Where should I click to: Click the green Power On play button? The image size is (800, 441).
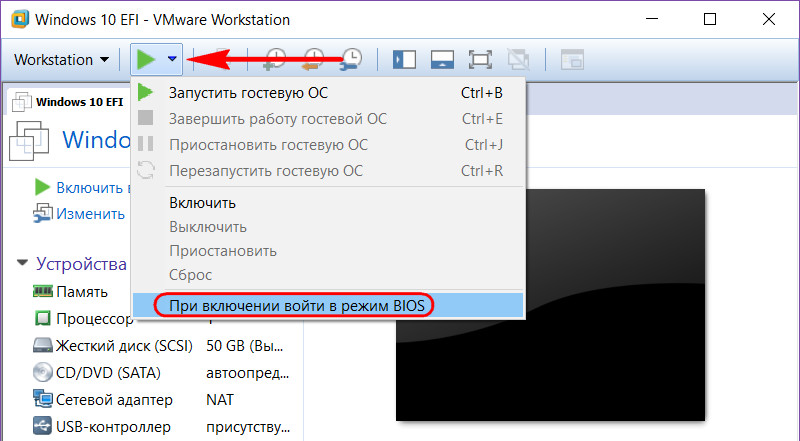(x=146, y=59)
